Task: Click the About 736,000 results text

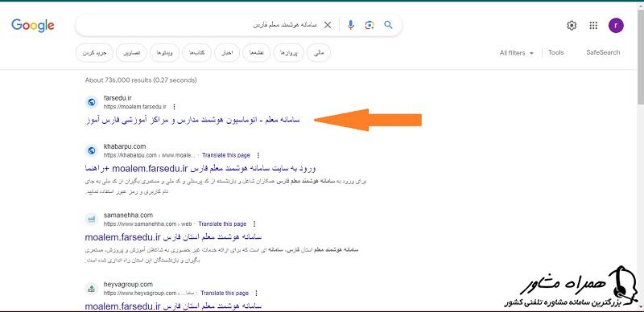Action: (x=141, y=80)
